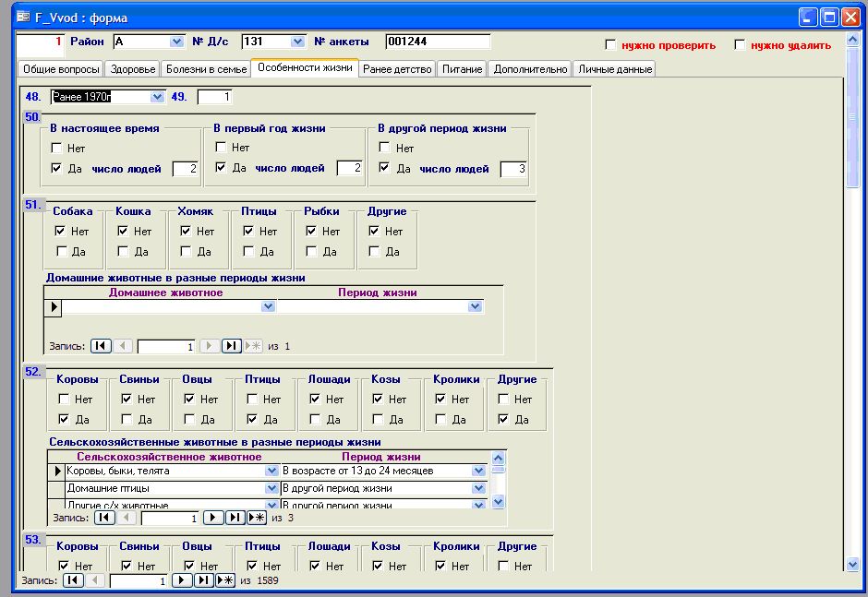The width and height of the screenshot is (868, 597).
Task: Switch to the Здоровье tab
Action: pos(132,69)
